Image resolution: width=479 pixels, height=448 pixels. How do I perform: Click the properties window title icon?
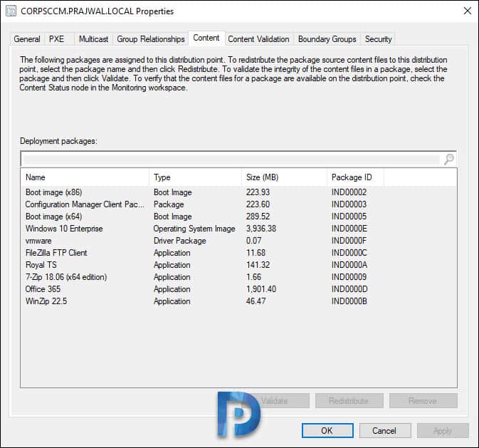pos(11,11)
